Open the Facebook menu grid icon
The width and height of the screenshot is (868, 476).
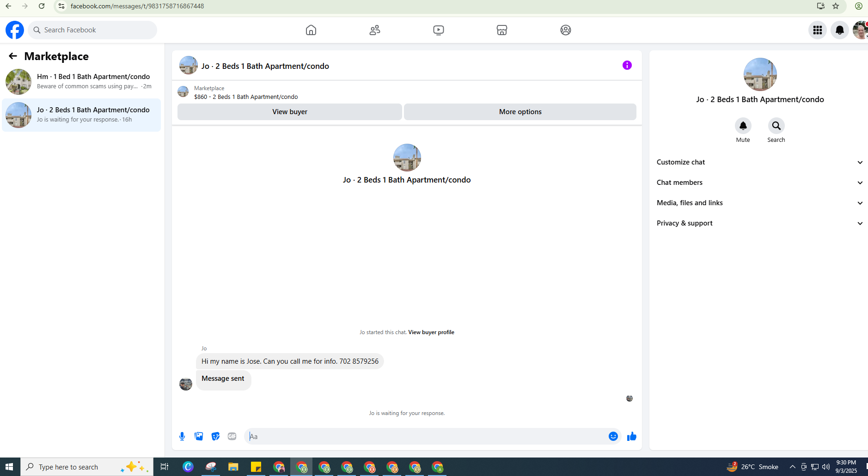(818, 30)
